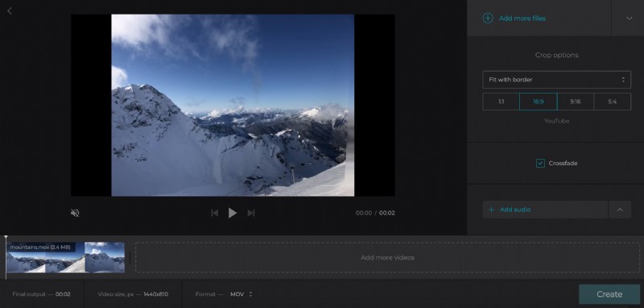Select the 16:9 aspect ratio

pyautogui.click(x=538, y=102)
